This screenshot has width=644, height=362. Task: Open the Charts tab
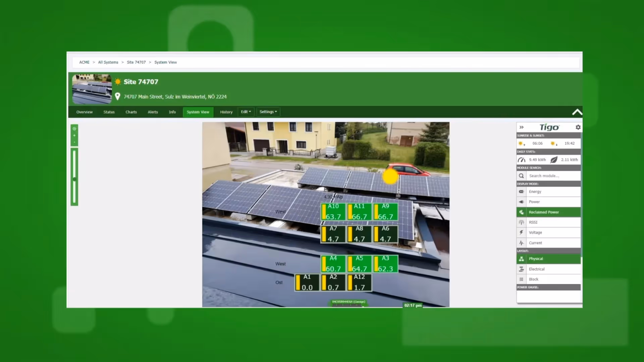131,112
